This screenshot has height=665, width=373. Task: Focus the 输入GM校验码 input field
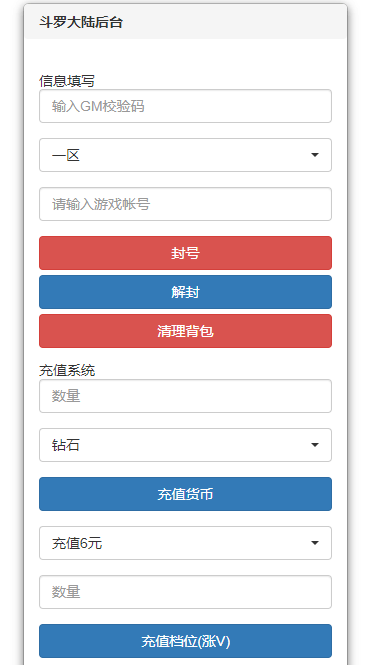coord(185,106)
